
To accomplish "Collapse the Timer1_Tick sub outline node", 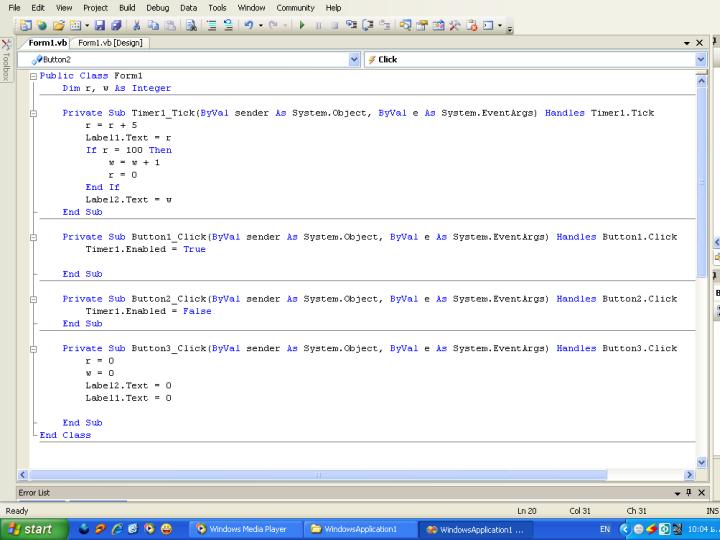I will (x=33, y=113).
